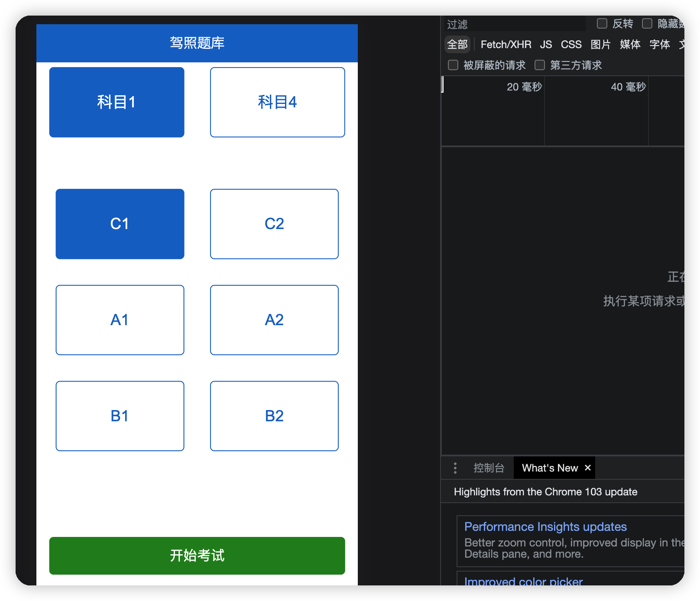Filter requests by 图片
Viewport: 700px width, 601px height.
pyautogui.click(x=601, y=44)
